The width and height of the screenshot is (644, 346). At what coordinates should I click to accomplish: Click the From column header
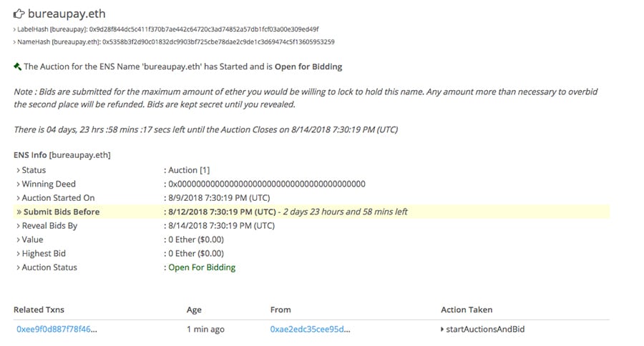coord(280,310)
